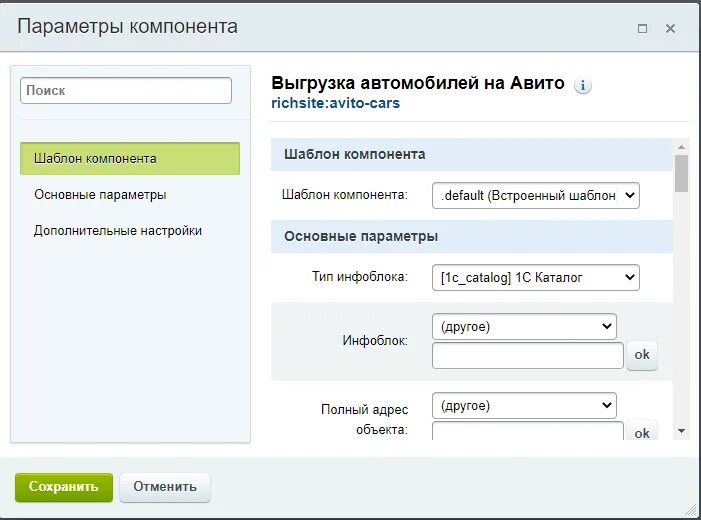
Task: Close the component parameters dialog
Action: click(670, 28)
